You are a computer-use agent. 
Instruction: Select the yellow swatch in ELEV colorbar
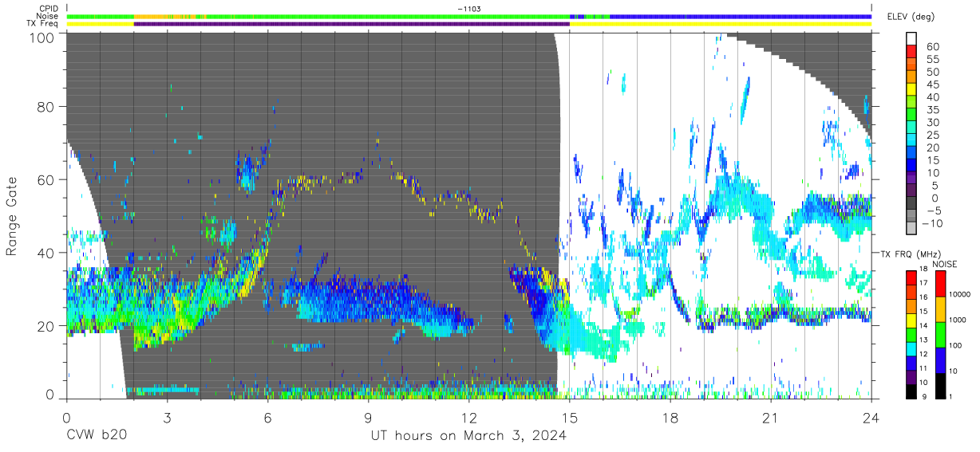tap(912, 90)
